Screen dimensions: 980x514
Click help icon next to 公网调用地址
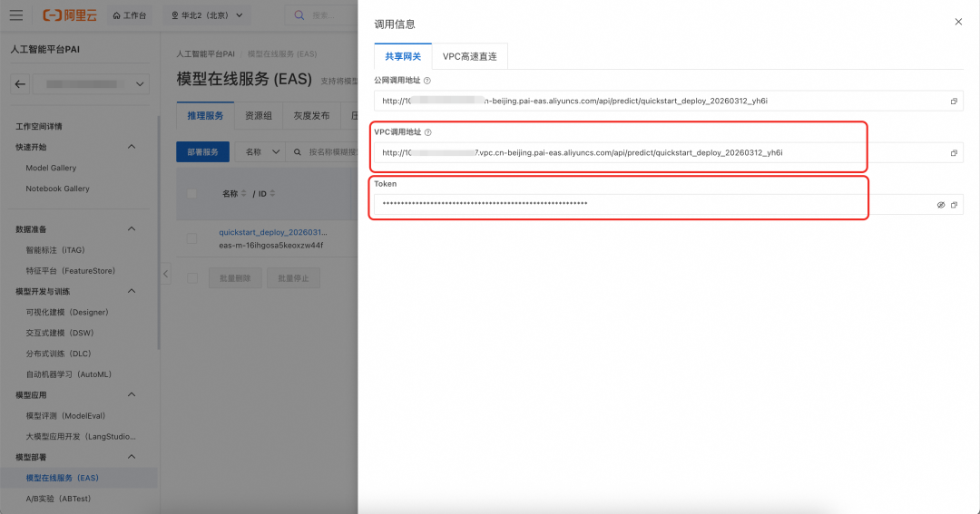(x=426, y=81)
